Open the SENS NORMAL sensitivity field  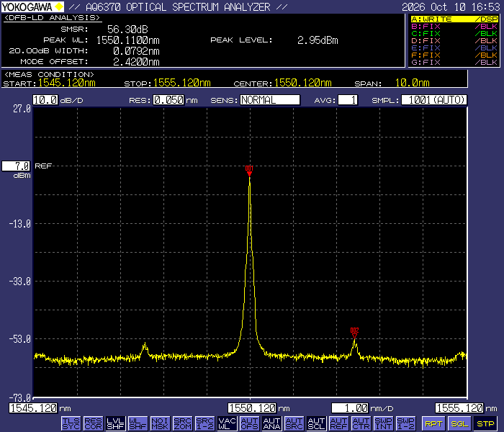tap(270, 100)
